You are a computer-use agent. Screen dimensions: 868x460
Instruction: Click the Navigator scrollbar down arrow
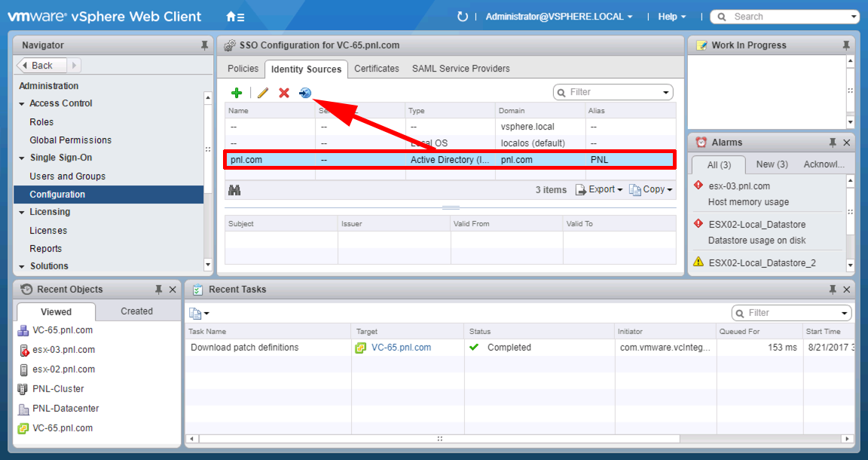[208, 265]
